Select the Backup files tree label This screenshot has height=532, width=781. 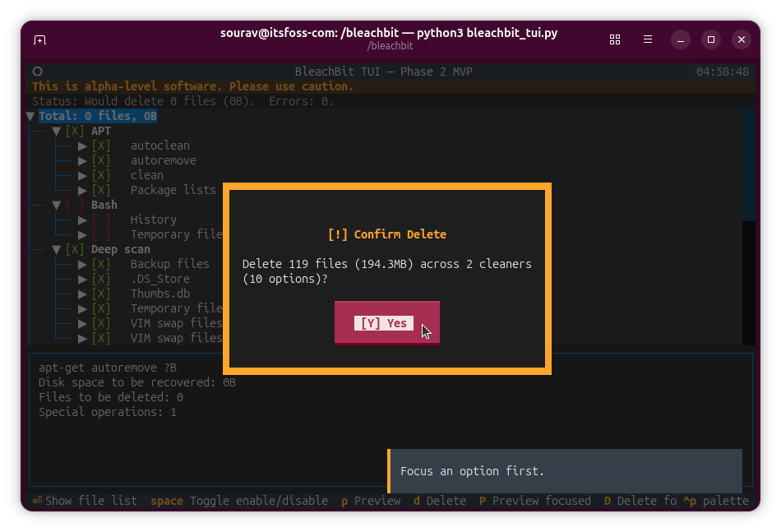tap(170, 264)
